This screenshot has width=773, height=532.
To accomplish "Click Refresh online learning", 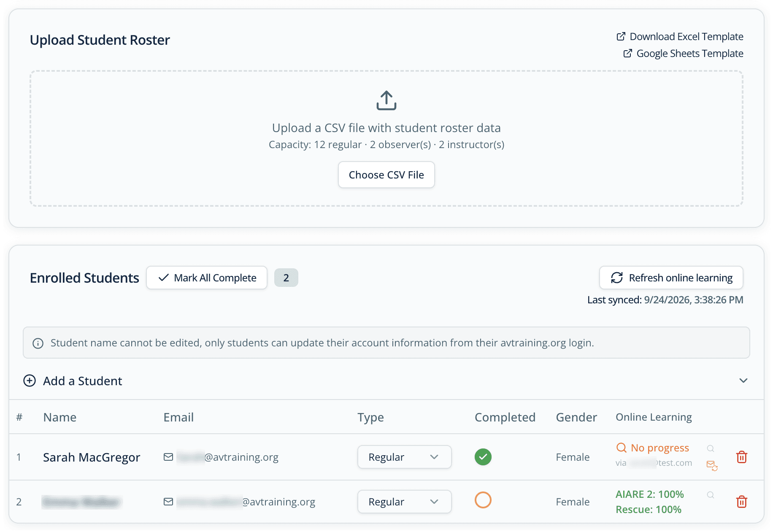I will click(x=671, y=278).
